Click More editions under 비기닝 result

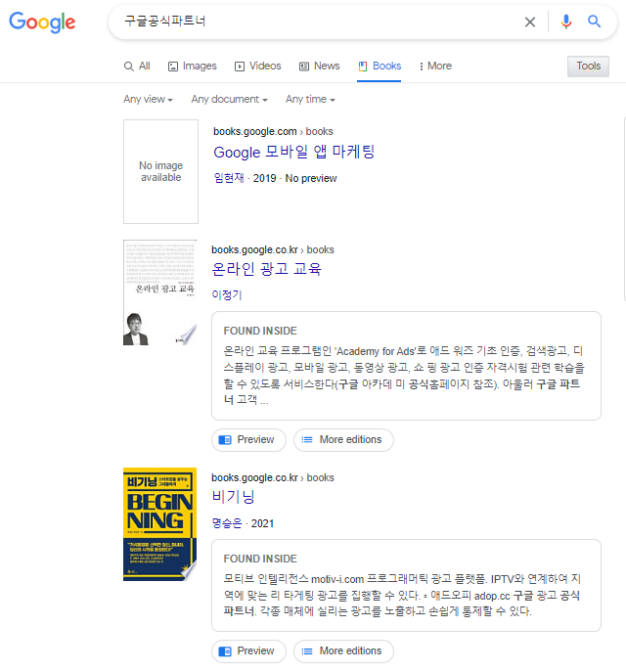pyautogui.click(x=343, y=650)
